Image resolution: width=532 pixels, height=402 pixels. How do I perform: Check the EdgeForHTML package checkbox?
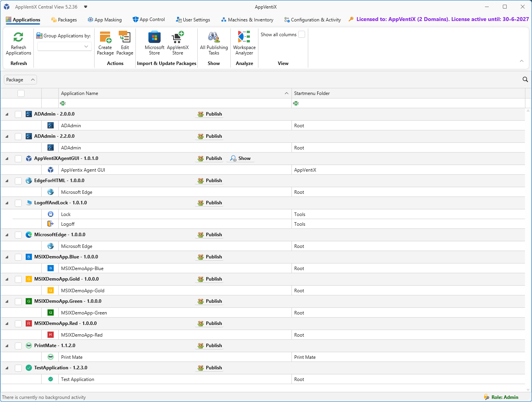click(x=18, y=181)
